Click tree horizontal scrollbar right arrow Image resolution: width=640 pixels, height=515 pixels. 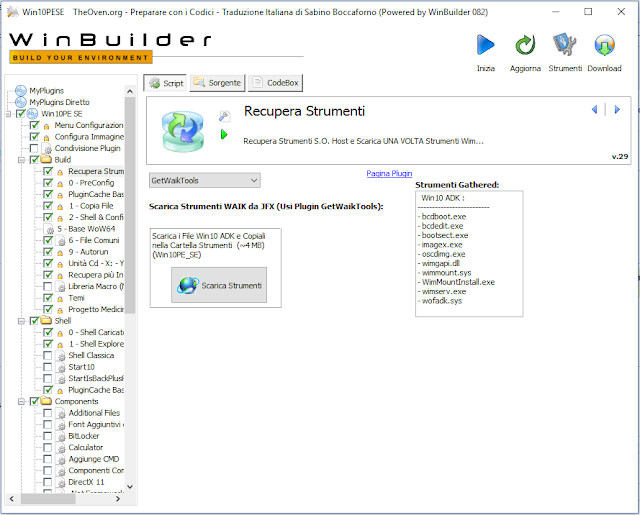[118, 498]
